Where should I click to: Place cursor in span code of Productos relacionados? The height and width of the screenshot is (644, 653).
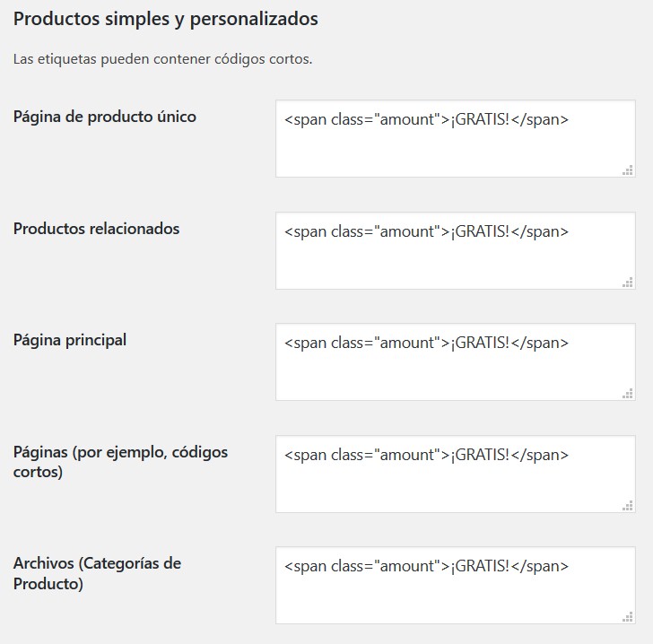(x=359, y=231)
